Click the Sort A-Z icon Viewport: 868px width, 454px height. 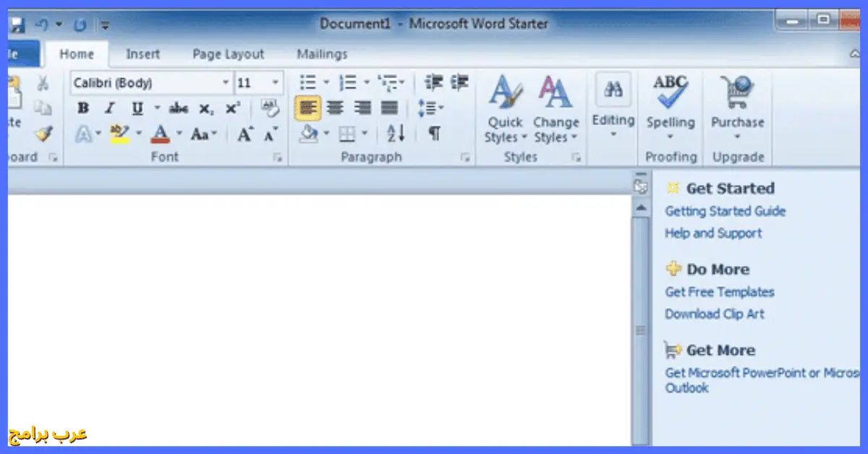[396, 134]
